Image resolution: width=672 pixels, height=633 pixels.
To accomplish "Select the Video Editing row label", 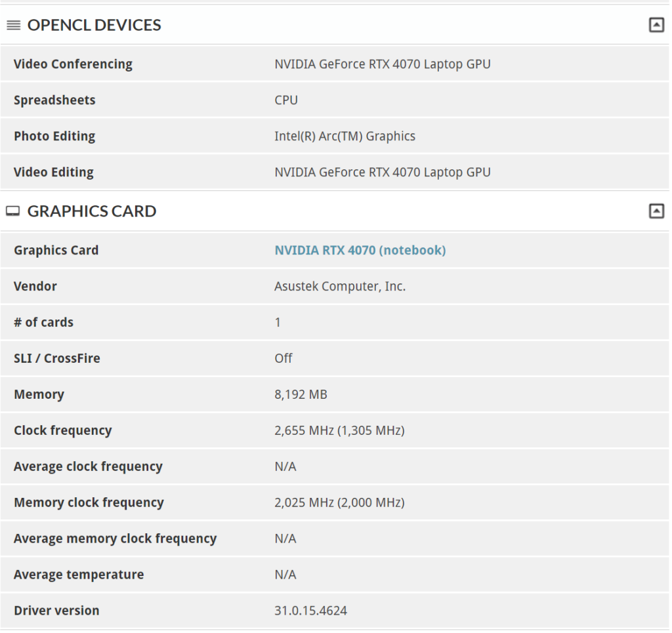I will click(x=54, y=173).
